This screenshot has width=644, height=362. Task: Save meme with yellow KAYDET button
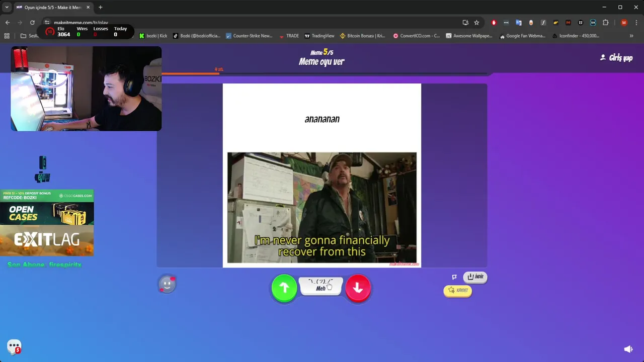(457, 291)
